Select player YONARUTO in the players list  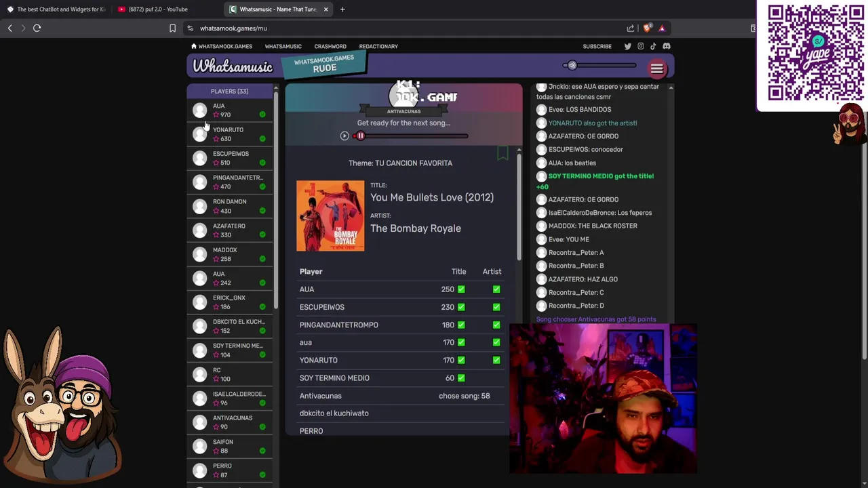point(229,134)
